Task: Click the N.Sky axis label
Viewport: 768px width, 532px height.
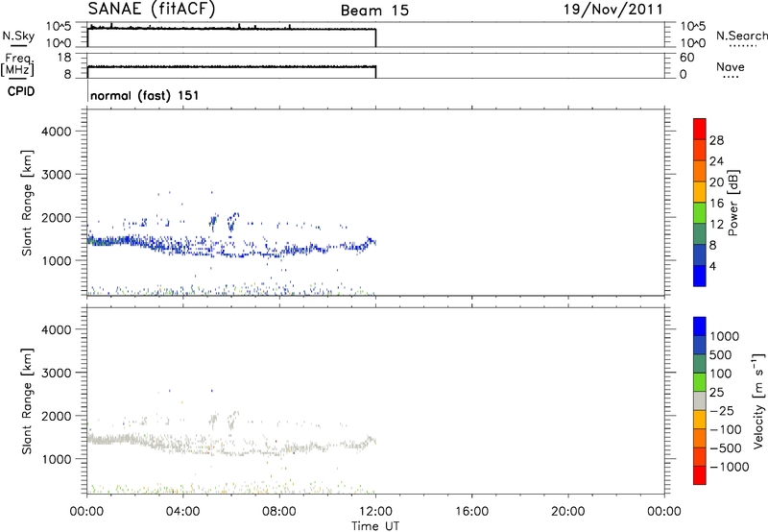Action: coord(18,36)
